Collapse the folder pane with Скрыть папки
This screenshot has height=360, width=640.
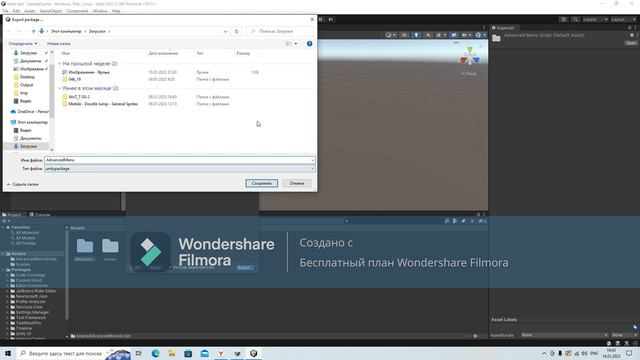coord(23,184)
